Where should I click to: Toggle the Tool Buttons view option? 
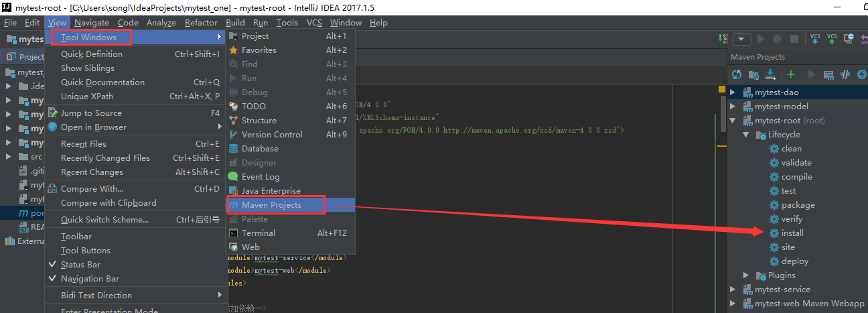point(135,251)
